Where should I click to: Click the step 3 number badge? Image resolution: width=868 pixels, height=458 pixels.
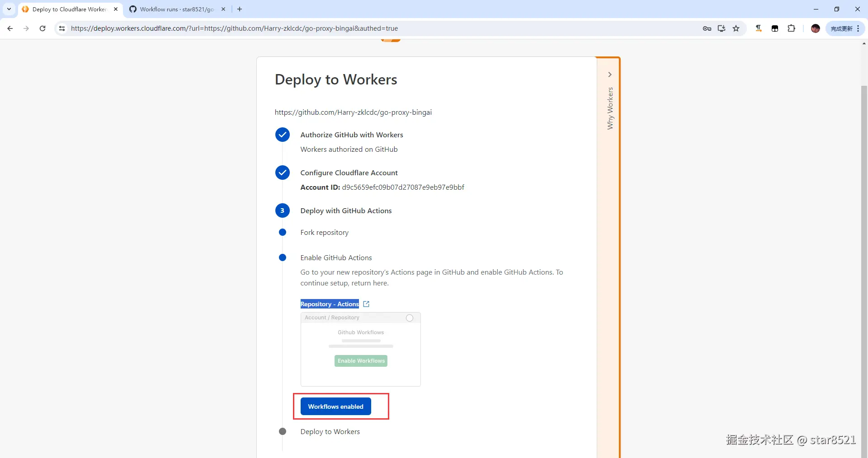tap(283, 210)
